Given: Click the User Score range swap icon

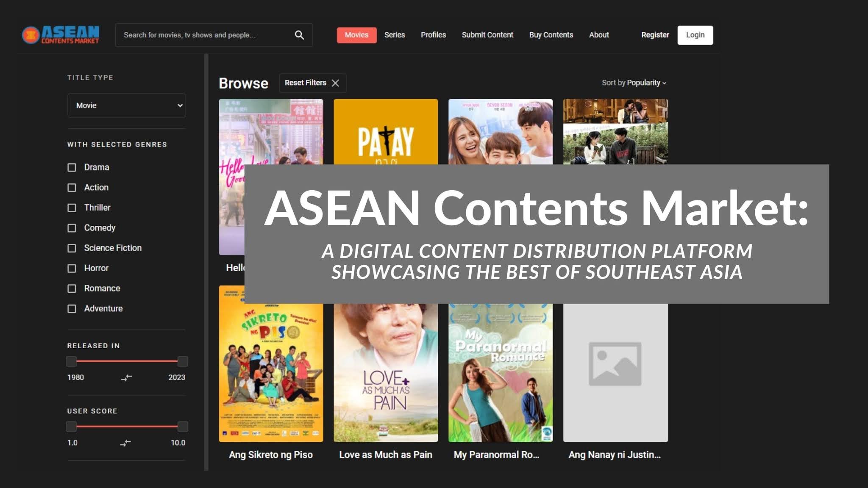Looking at the screenshot, I should pos(125,443).
